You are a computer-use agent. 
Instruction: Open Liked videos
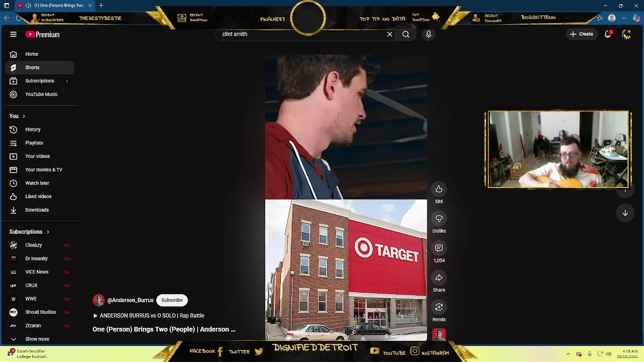40,197
